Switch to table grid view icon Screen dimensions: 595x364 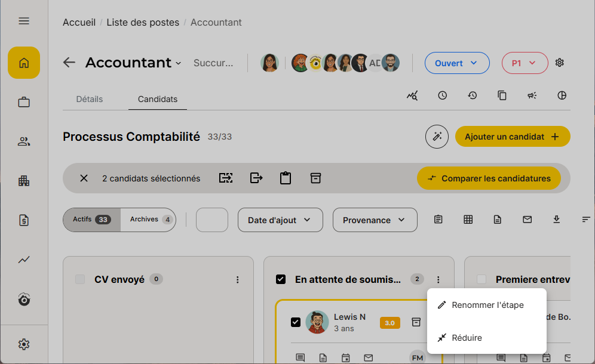coord(468,220)
